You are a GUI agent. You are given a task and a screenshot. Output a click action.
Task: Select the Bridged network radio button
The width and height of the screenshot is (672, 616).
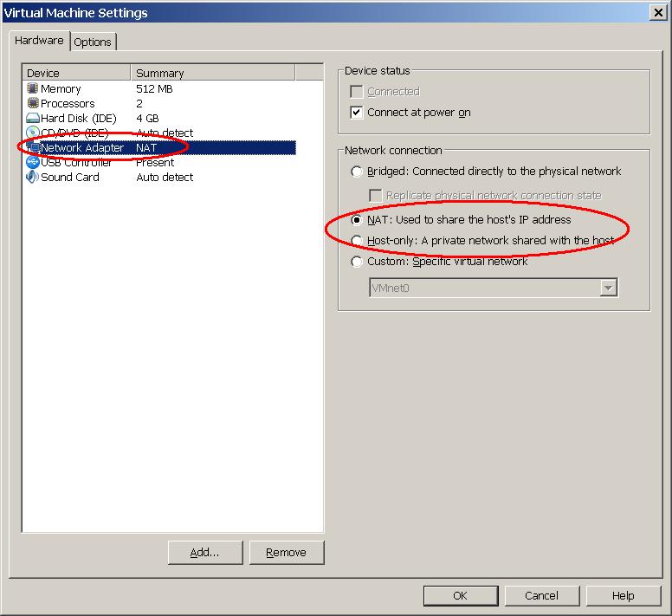[x=357, y=172]
